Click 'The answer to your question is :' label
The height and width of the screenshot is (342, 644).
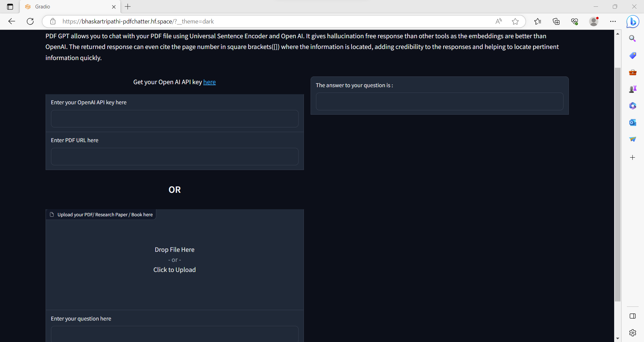354,85
